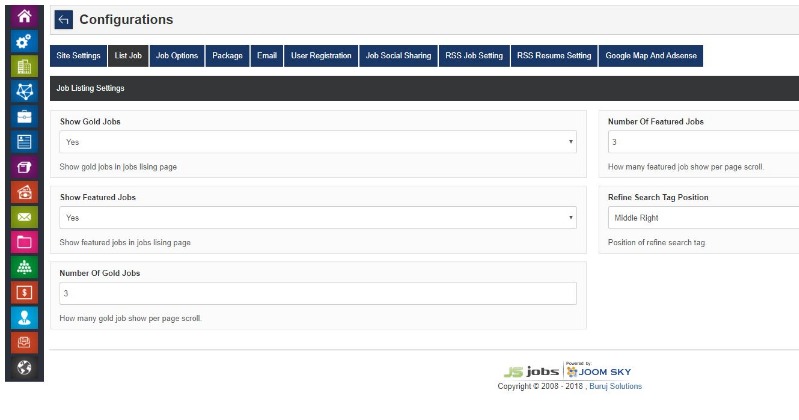The height and width of the screenshot is (420, 799).
Task: Open the green building companies icon
Action: pos(24,67)
